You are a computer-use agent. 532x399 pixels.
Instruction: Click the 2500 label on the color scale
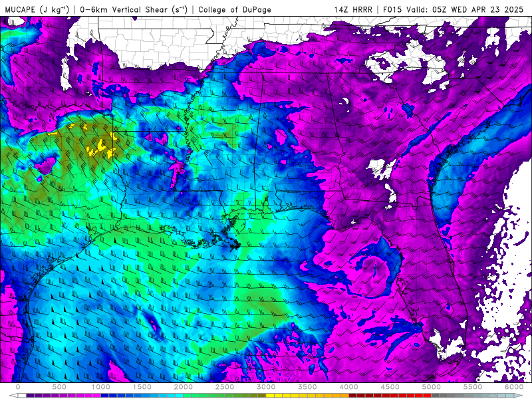tap(225, 387)
